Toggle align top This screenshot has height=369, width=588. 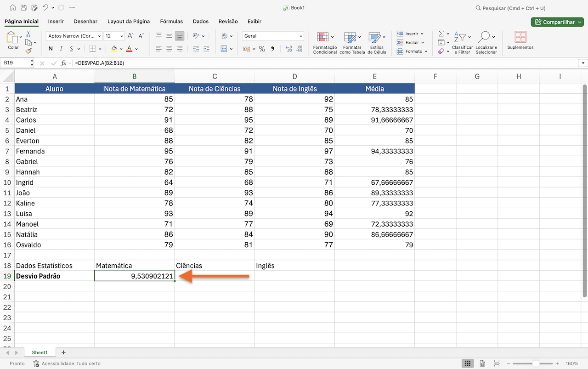(158, 36)
